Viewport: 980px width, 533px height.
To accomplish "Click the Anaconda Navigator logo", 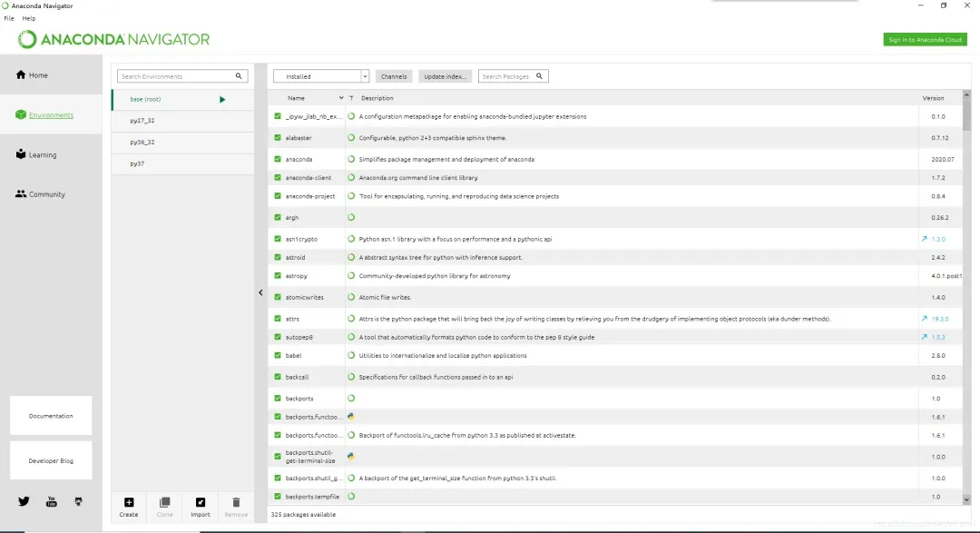I will 113,39.
